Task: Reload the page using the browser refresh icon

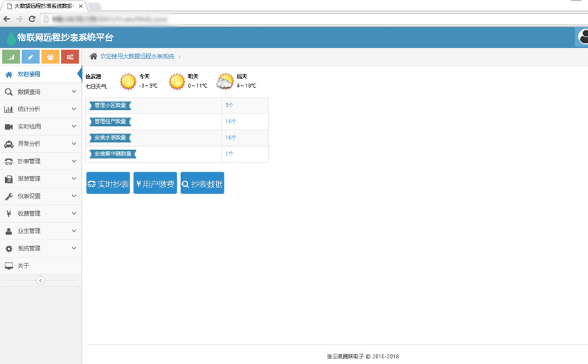Action: [x=32, y=19]
